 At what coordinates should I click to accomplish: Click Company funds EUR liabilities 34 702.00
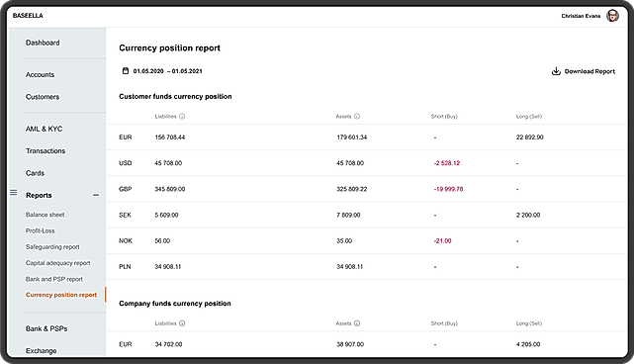[168, 344]
